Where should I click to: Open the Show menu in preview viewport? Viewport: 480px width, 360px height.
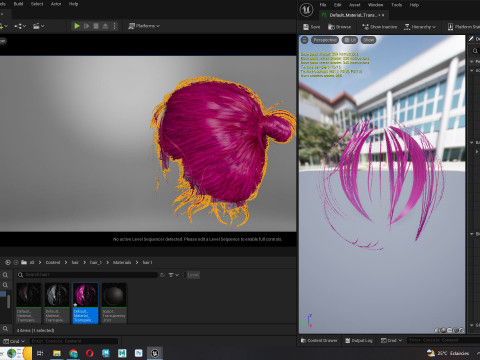point(368,40)
